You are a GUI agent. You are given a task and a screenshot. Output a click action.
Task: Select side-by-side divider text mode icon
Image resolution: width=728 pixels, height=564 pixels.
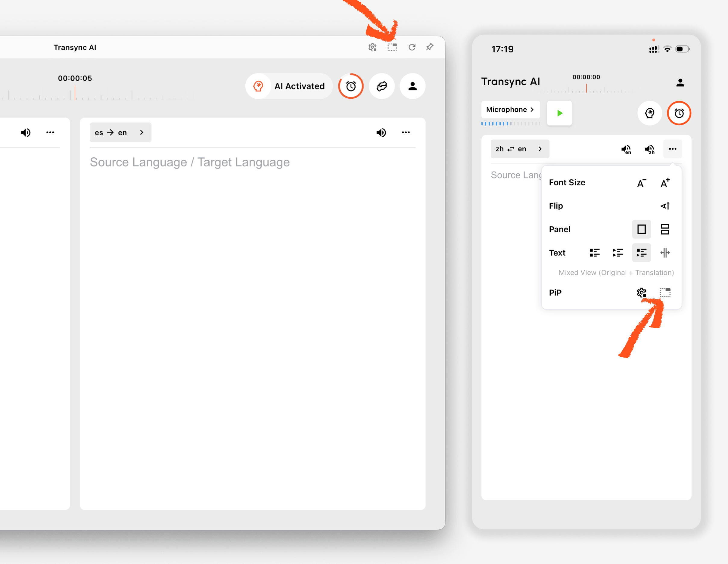(665, 253)
